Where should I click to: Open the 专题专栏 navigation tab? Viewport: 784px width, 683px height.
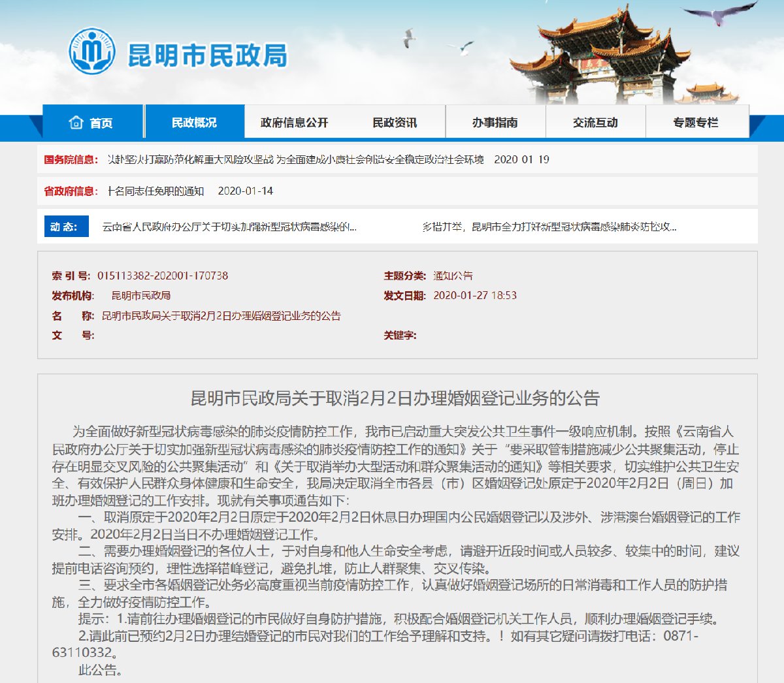click(696, 123)
